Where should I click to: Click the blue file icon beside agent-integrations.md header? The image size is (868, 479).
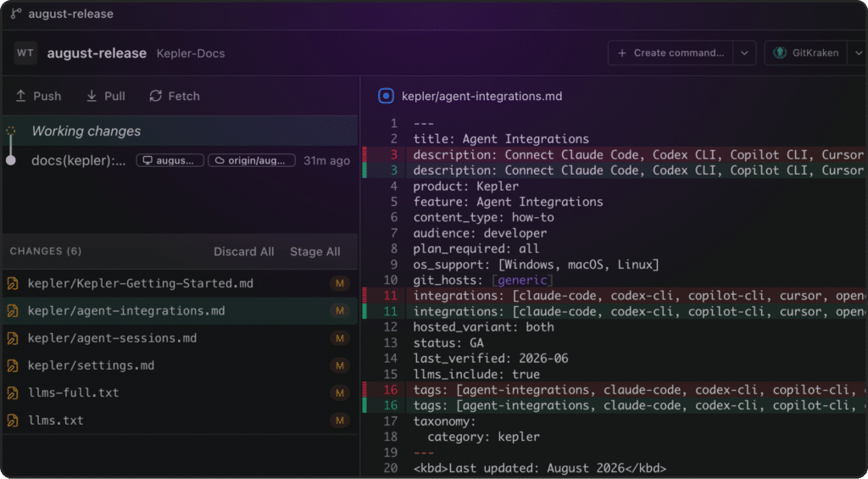point(386,96)
